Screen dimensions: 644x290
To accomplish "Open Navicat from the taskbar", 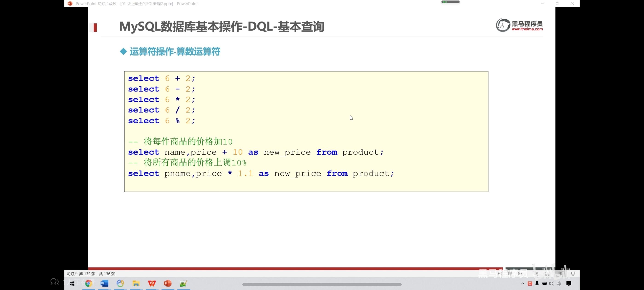I will tap(120, 283).
